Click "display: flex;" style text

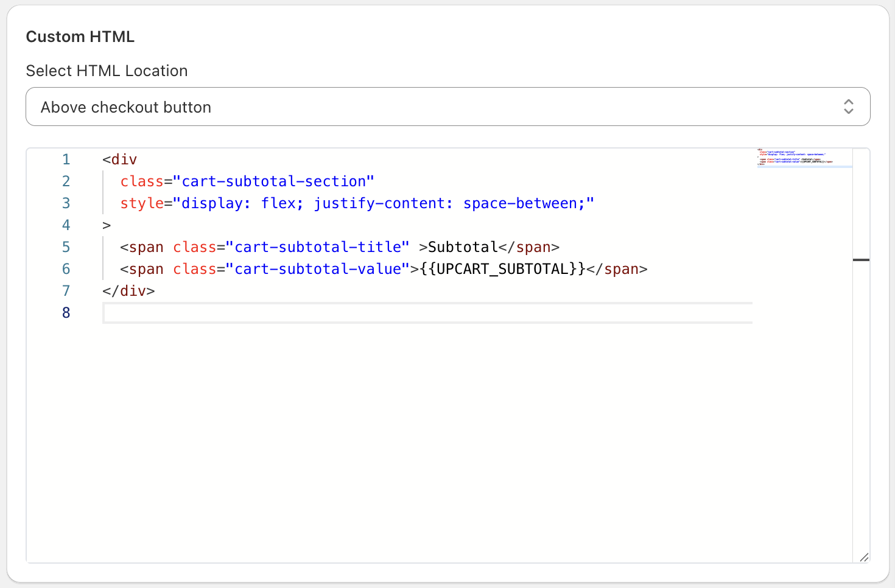[x=243, y=203]
